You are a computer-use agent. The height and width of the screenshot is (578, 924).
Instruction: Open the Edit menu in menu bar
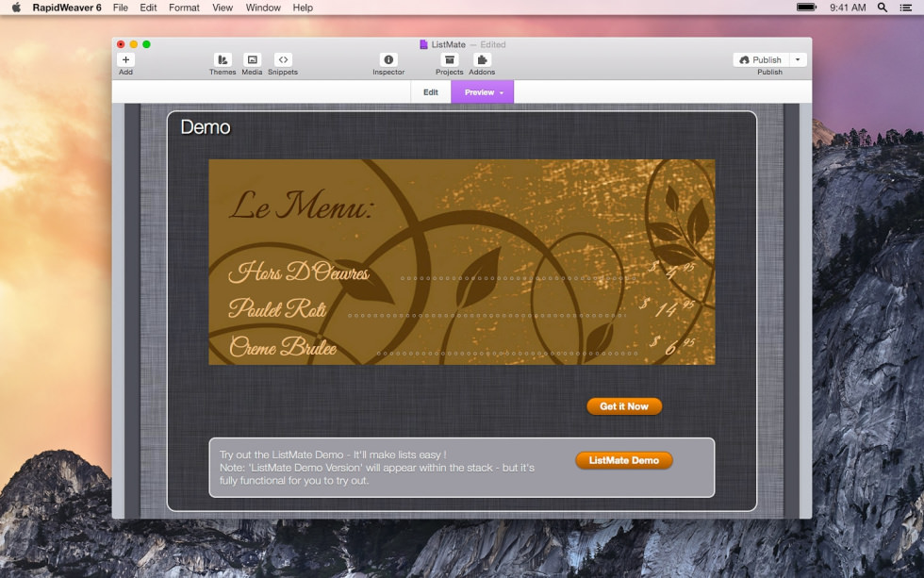pos(148,8)
